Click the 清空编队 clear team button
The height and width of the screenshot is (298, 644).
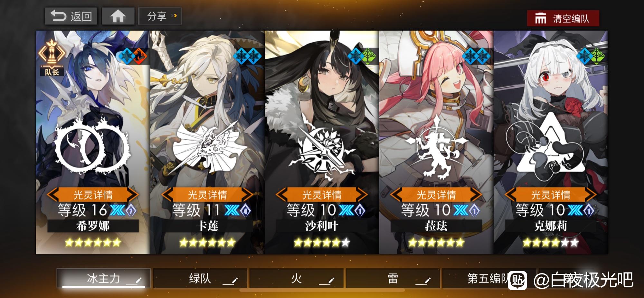(563, 18)
